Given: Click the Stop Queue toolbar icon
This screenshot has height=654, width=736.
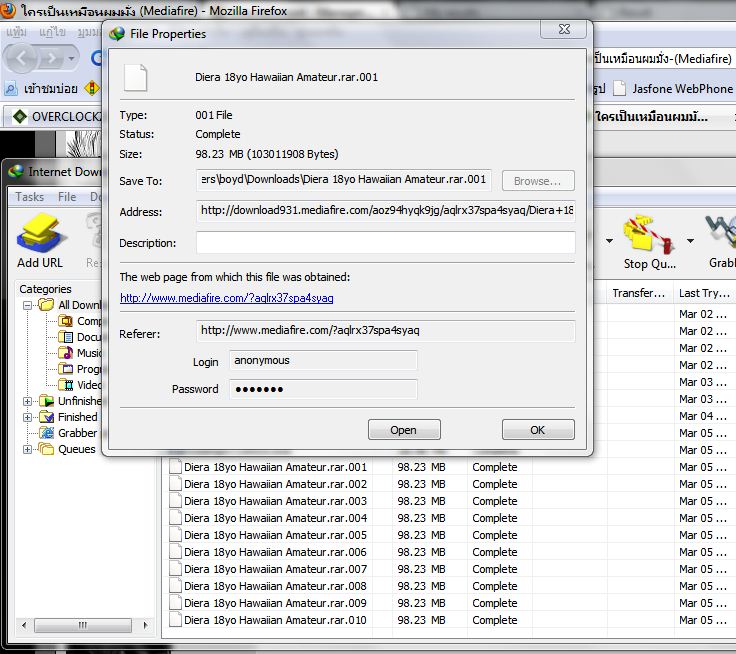Looking at the screenshot, I should [650, 242].
